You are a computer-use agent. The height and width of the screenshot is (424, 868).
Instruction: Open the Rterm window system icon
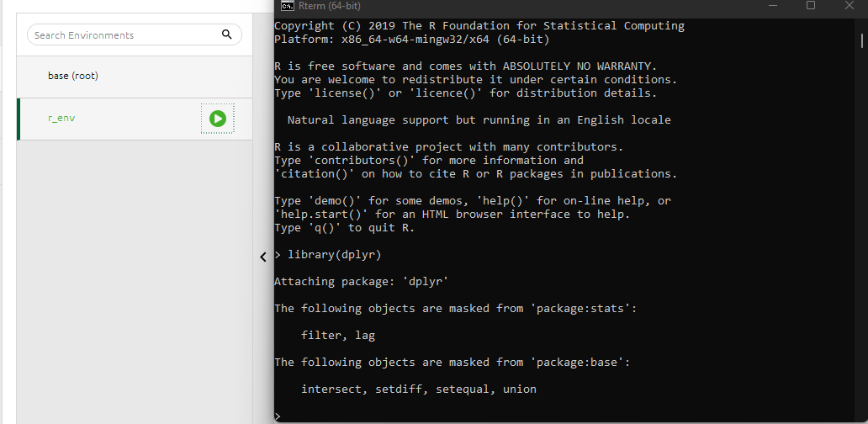click(x=287, y=6)
